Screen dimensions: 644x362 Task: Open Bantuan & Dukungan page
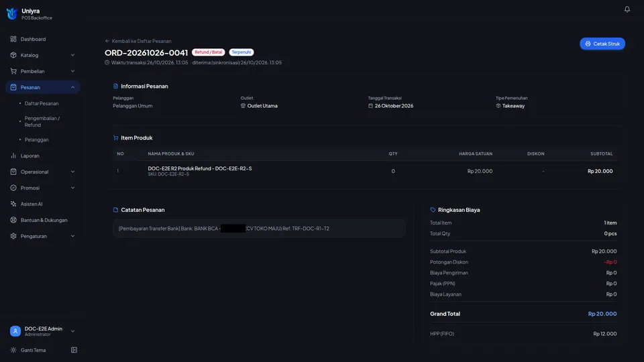(43, 220)
